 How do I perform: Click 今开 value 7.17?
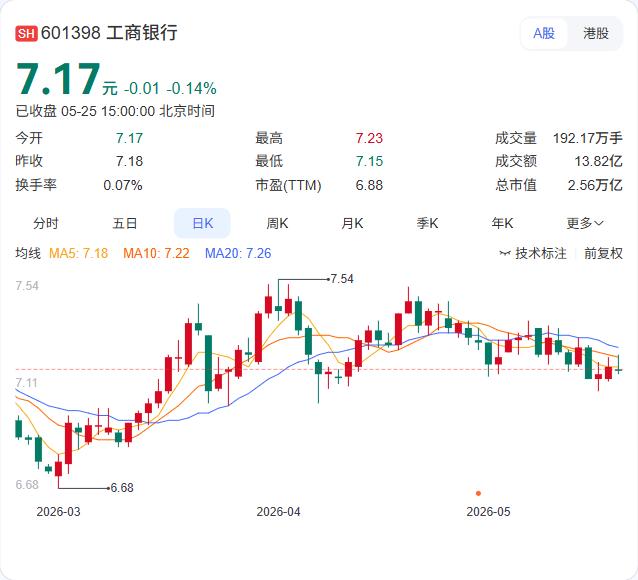129,138
